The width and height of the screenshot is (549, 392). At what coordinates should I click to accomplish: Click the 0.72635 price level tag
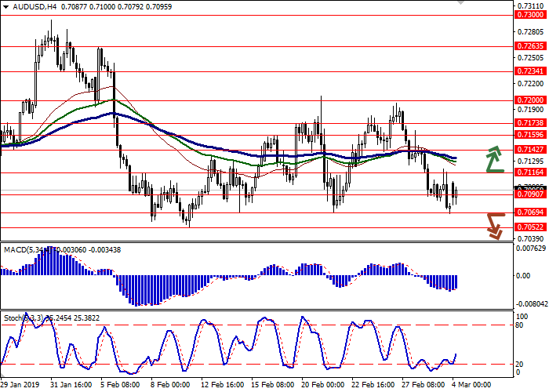click(530, 46)
